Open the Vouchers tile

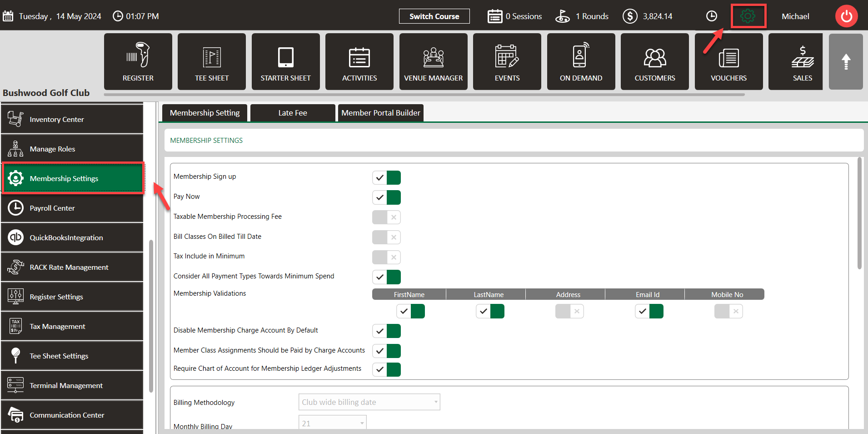point(728,61)
